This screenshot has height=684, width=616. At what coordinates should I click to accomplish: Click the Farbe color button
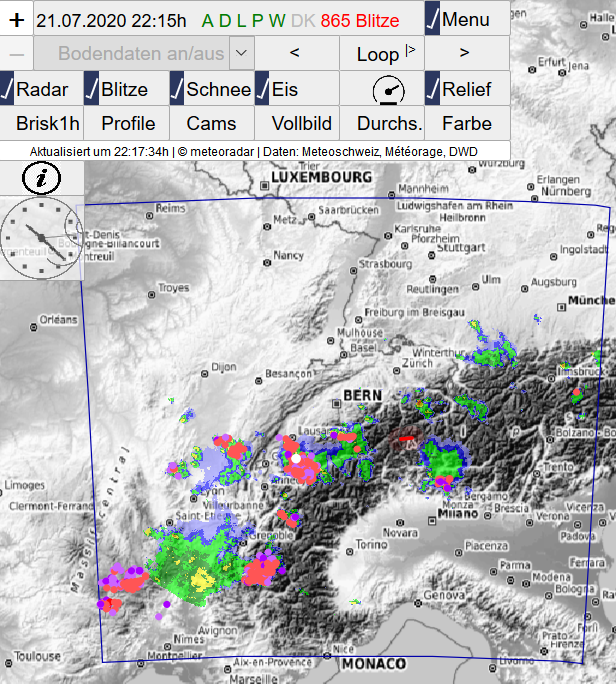467,123
